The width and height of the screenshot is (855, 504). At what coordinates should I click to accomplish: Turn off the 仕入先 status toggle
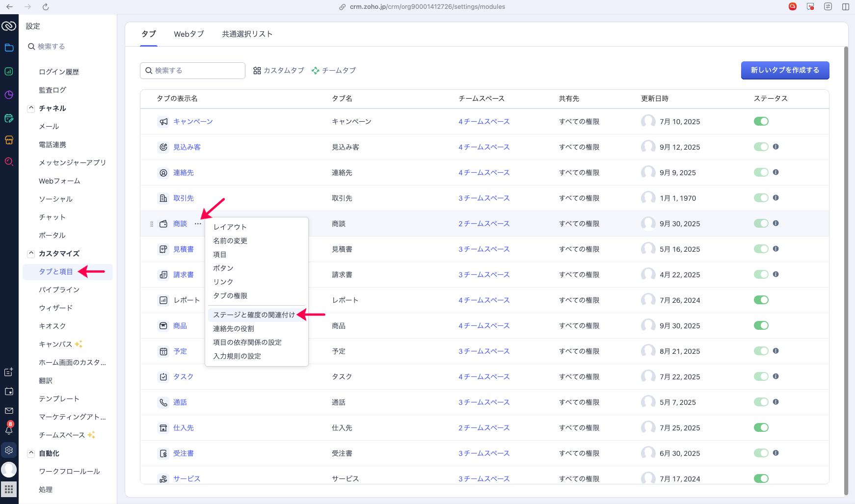761,427
